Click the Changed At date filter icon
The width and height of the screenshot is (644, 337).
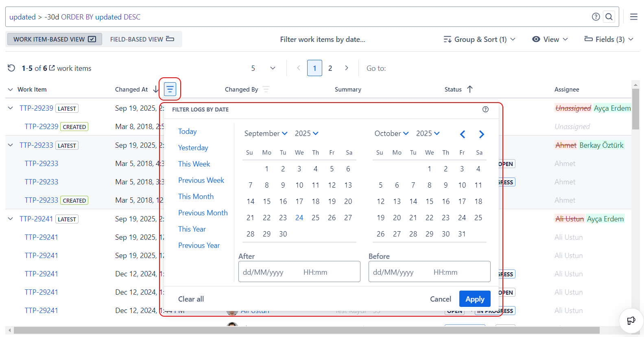tap(170, 89)
